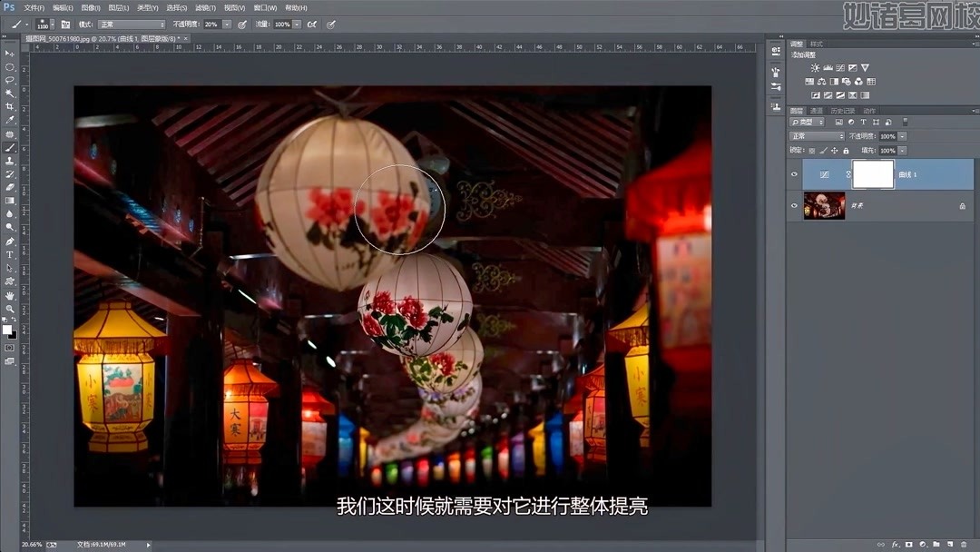Add a Curves adjustment from the Adjustments panel
The height and width of the screenshot is (552, 980).
[838, 67]
